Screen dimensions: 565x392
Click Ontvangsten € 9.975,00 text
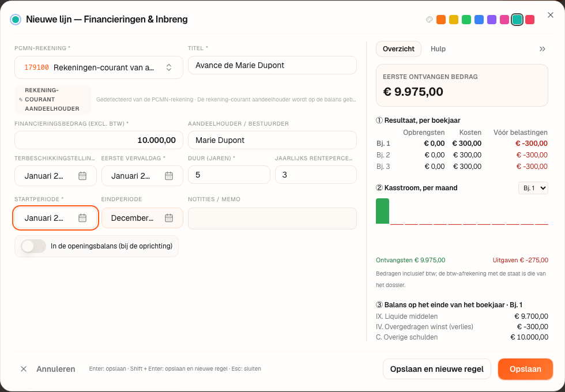click(x=410, y=260)
